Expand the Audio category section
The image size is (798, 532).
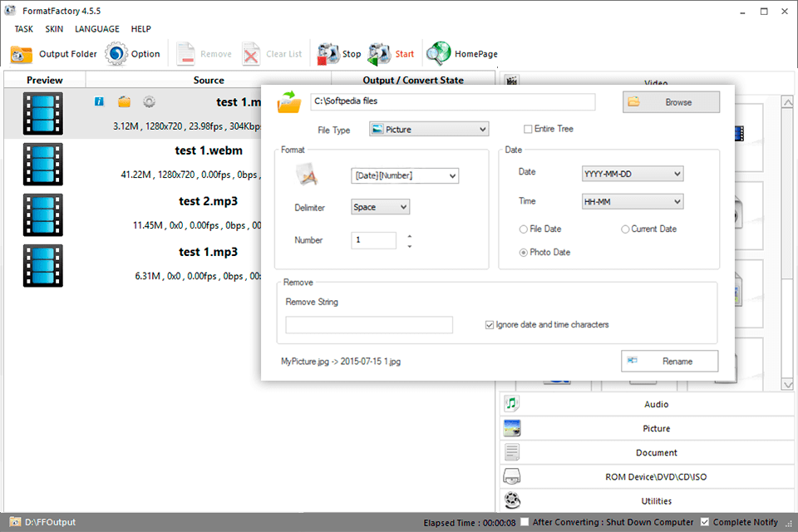point(647,404)
